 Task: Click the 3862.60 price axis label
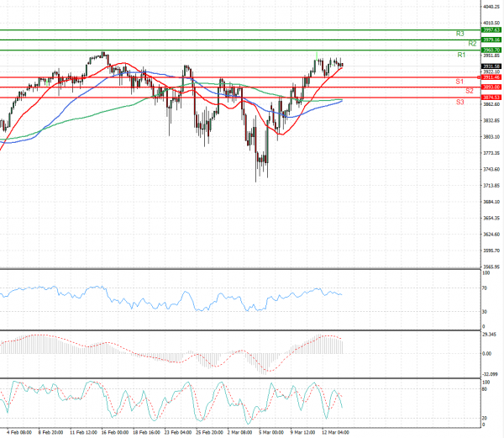[491, 104]
